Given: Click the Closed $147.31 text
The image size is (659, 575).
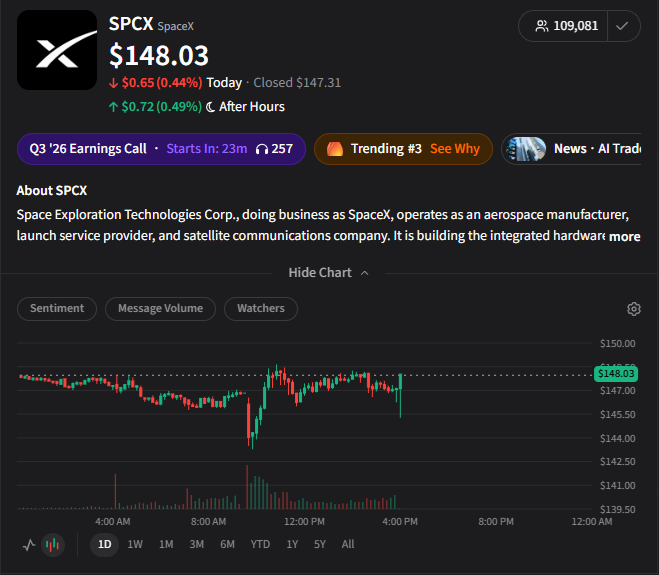Looking at the screenshot, I should (297, 83).
